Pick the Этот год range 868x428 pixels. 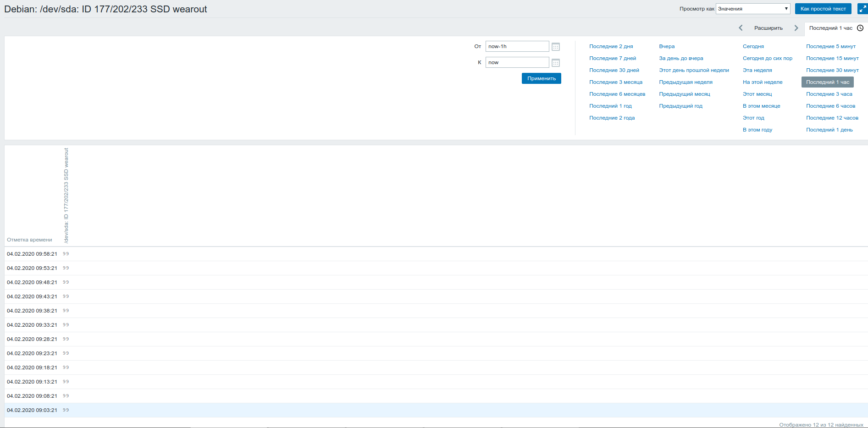(x=753, y=118)
